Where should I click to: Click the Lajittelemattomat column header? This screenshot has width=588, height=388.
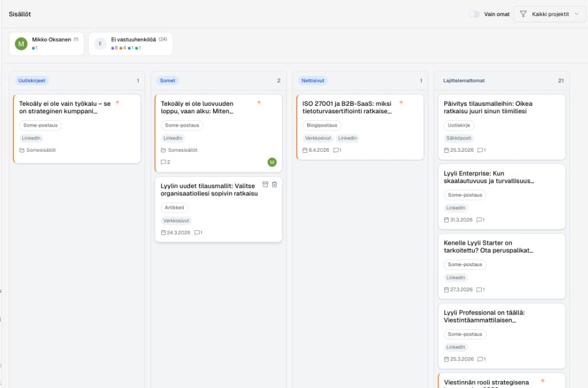(x=464, y=80)
